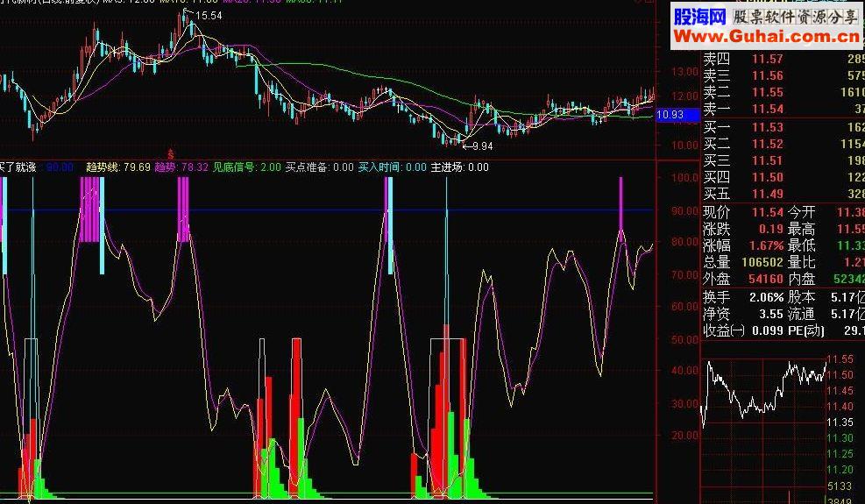Click the 见底信号: 2.00 readout
The width and height of the screenshot is (865, 504).
click(x=247, y=167)
